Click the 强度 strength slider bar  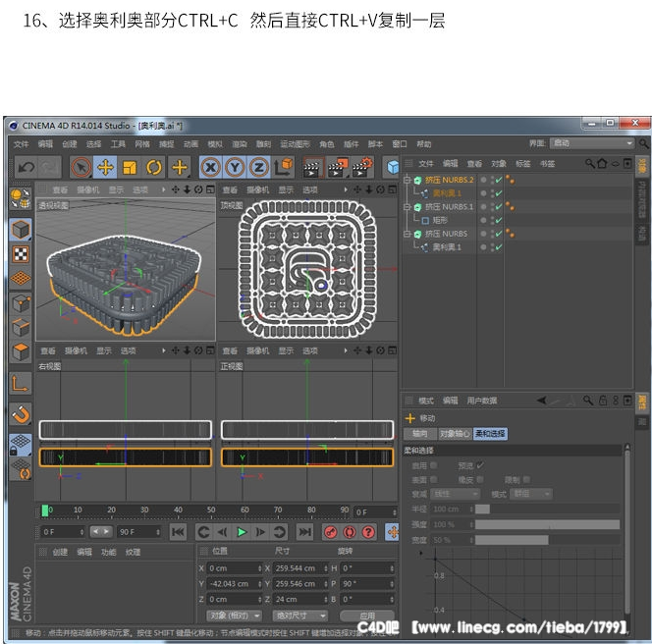(547, 524)
